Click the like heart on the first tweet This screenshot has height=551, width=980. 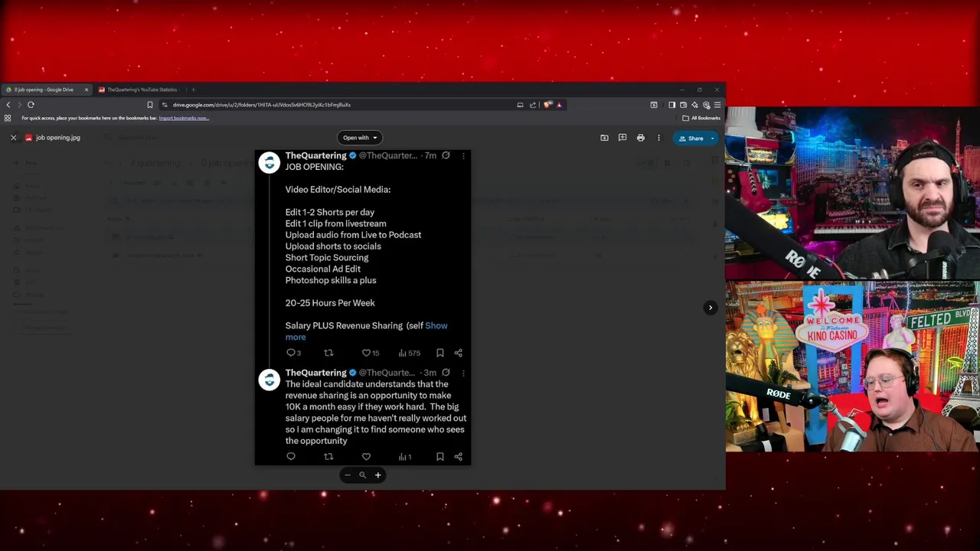[366, 353]
